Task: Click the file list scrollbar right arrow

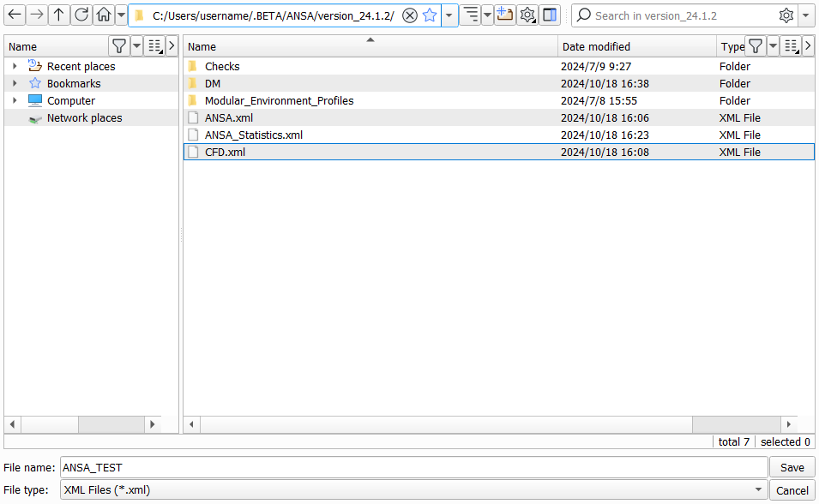Action: tap(789, 424)
